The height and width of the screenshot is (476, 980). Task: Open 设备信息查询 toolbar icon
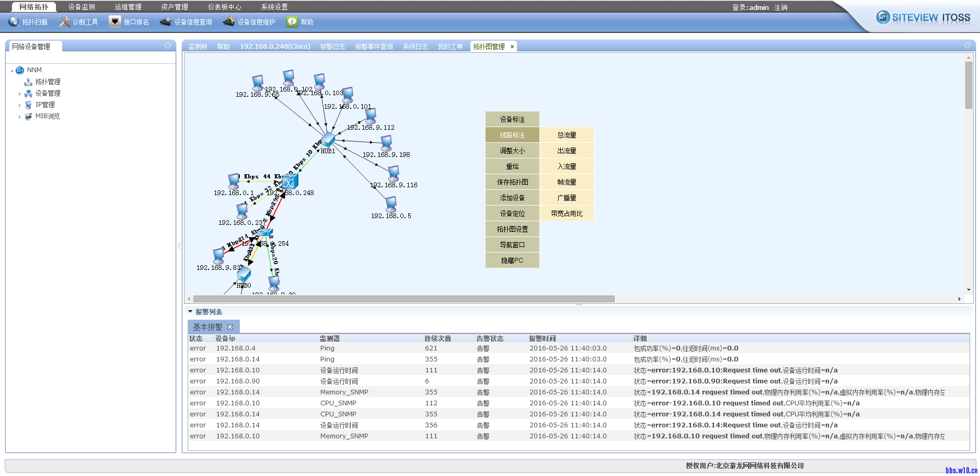tap(166, 22)
